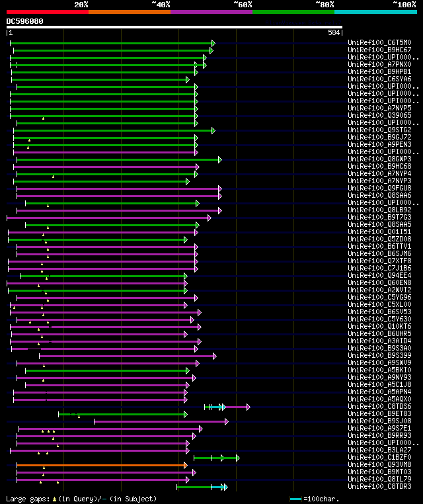Open the UniRef100_Q60EN8 label
Screen dimensions: 423x504
379,282
